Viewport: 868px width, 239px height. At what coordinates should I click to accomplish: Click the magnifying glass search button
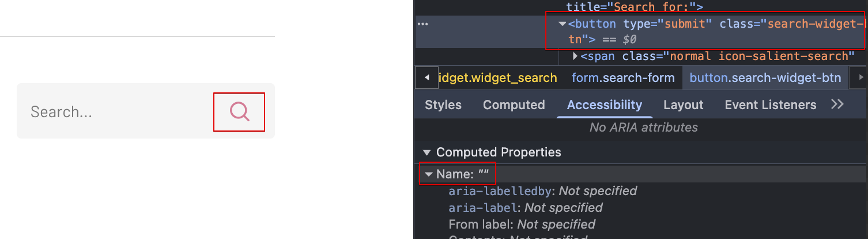pyautogui.click(x=239, y=111)
